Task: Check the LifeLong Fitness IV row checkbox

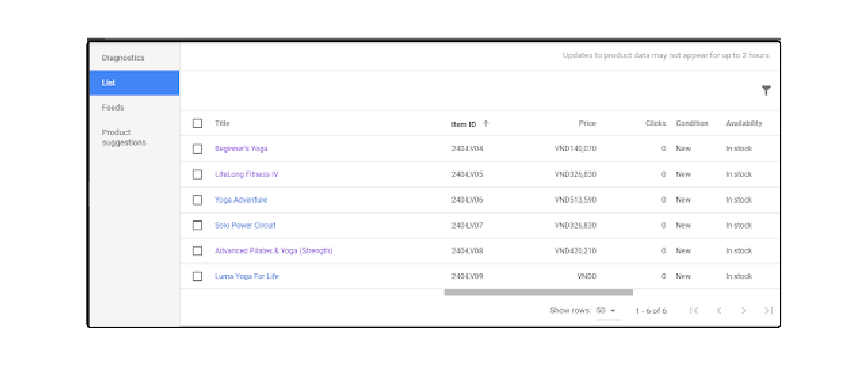Action: point(197,174)
